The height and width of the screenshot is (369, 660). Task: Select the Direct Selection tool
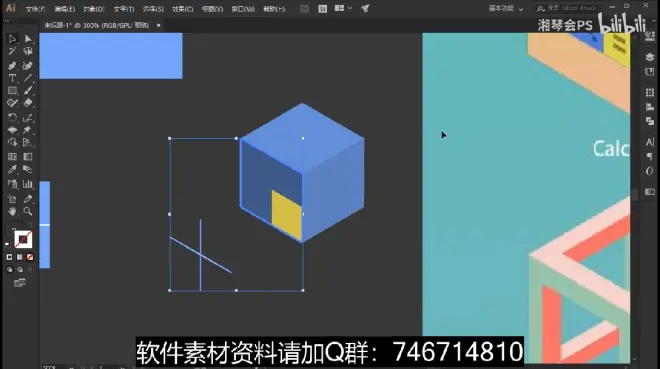coord(28,39)
